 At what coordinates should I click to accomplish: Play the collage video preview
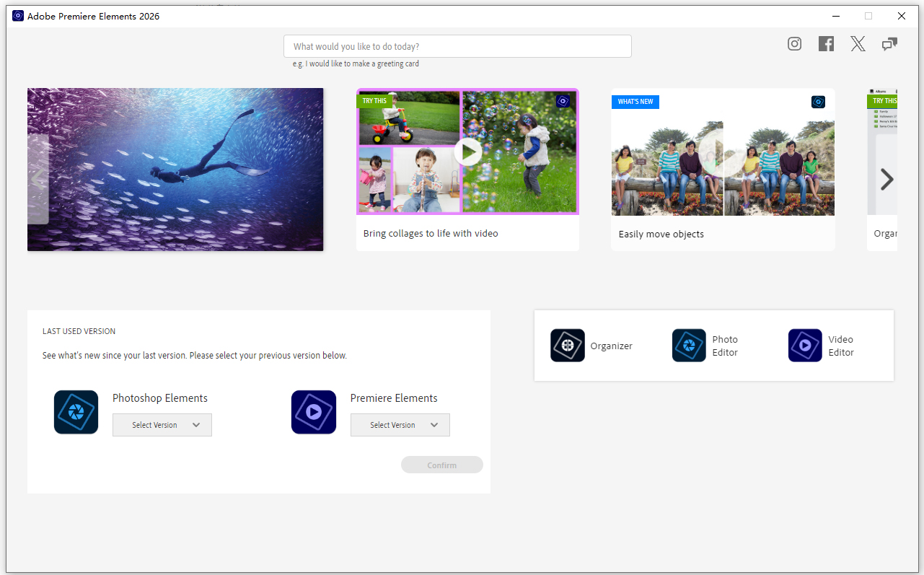[467, 152]
